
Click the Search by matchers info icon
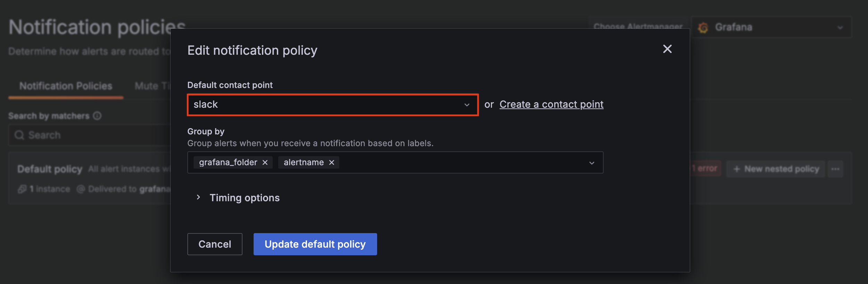pos(97,116)
